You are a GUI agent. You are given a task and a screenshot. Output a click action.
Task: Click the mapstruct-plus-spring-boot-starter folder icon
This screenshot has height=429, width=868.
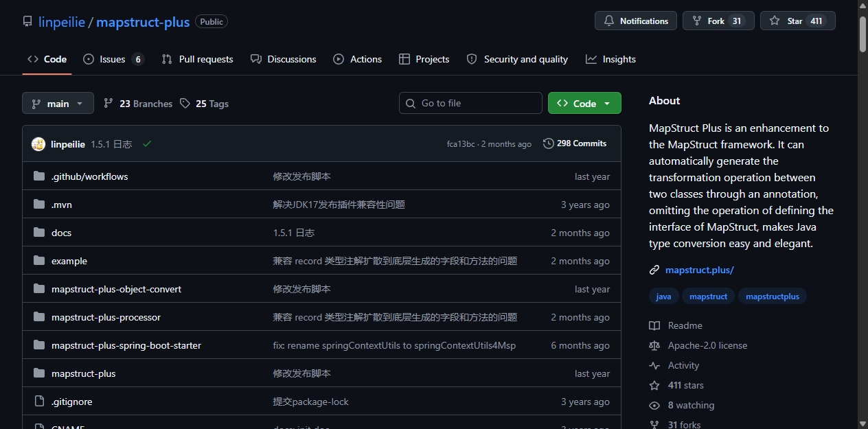point(39,345)
